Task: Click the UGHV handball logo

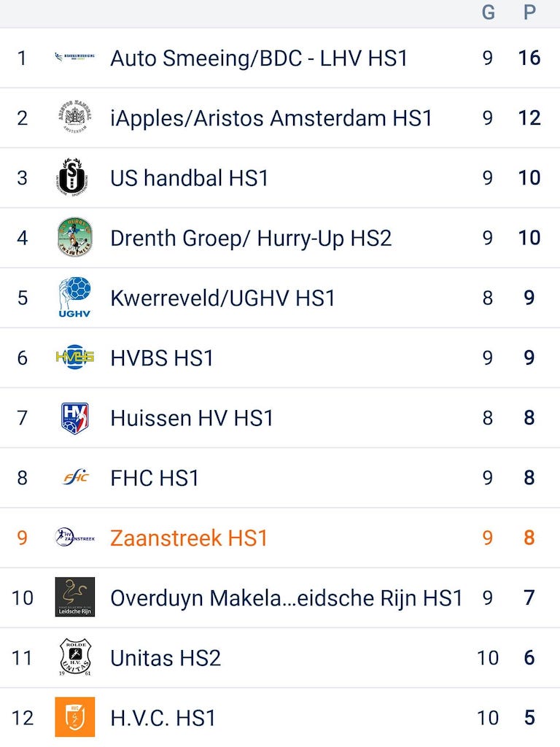Action: pos(74,298)
